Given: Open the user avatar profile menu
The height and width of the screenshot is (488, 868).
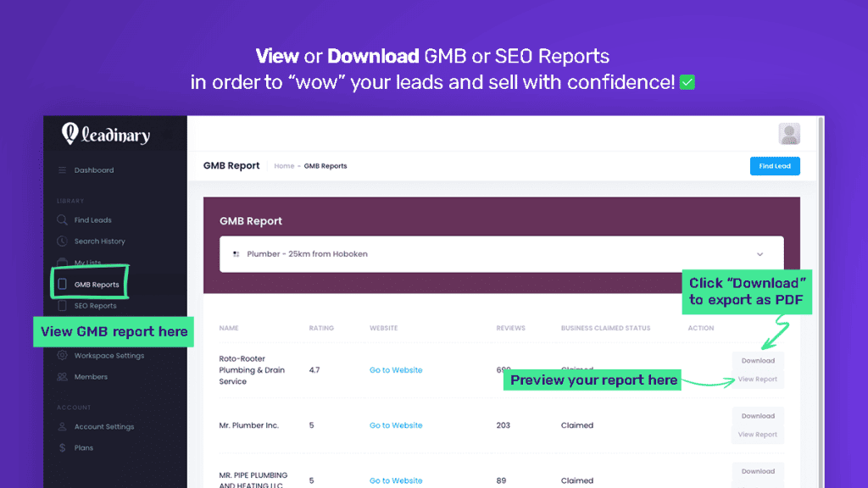Looking at the screenshot, I should click(x=789, y=134).
